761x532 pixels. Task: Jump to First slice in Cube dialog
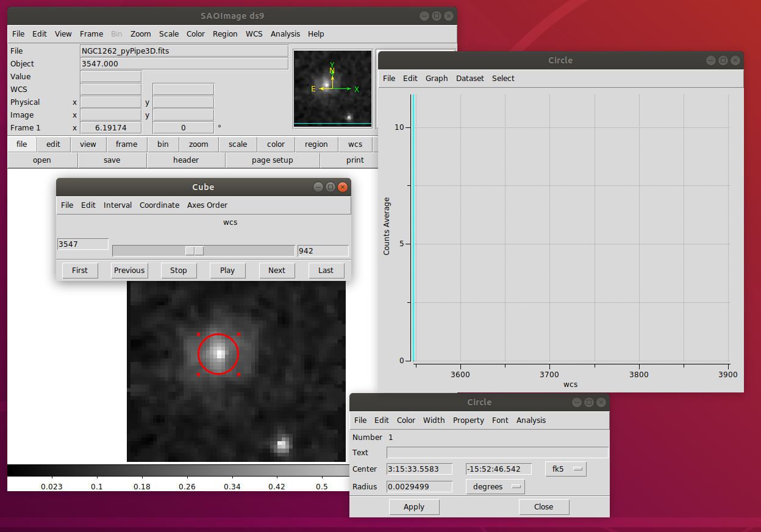point(80,271)
